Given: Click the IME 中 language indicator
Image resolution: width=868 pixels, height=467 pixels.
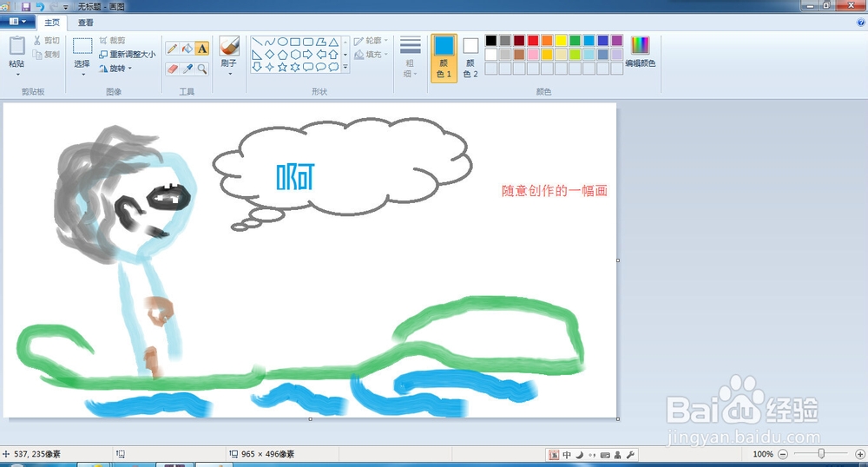Looking at the screenshot, I should click(567, 455).
